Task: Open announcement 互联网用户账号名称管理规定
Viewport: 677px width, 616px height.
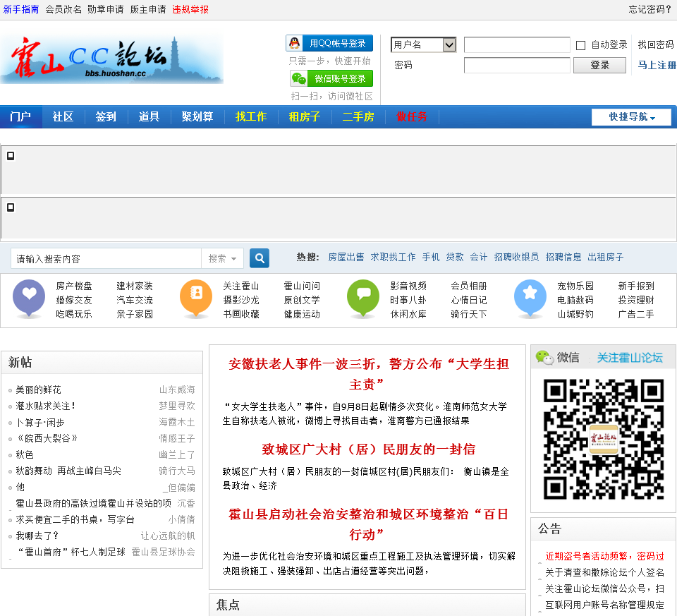Action: 604,605
